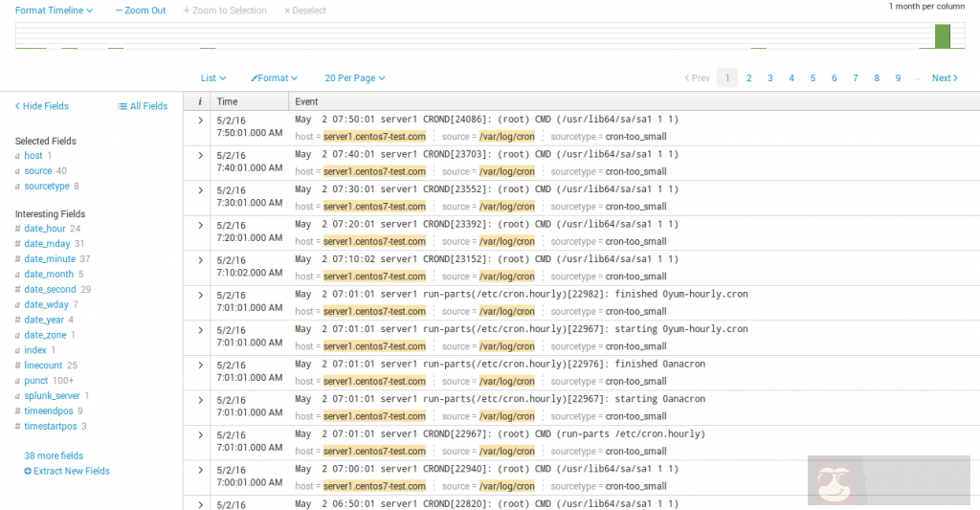Image resolution: width=980 pixels, height=510 pixels.
Task: Go to results page 2
Action: pos(748,78)
